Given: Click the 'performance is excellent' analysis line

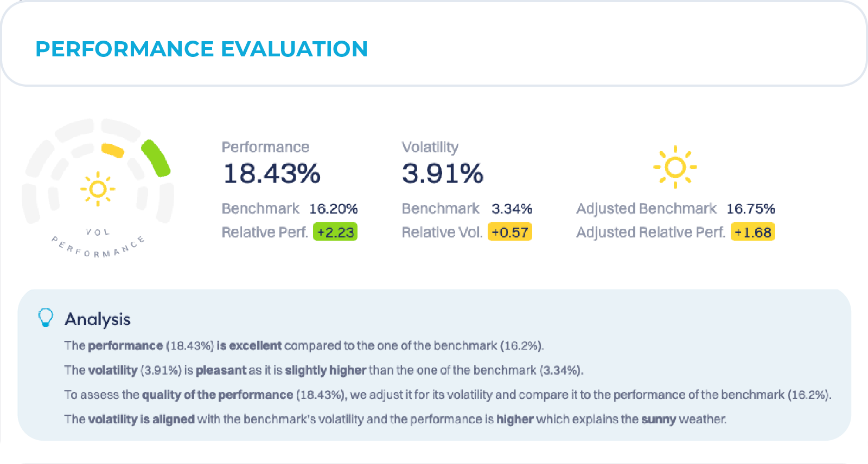Looking at the screenshot, I should coord(304,346).
